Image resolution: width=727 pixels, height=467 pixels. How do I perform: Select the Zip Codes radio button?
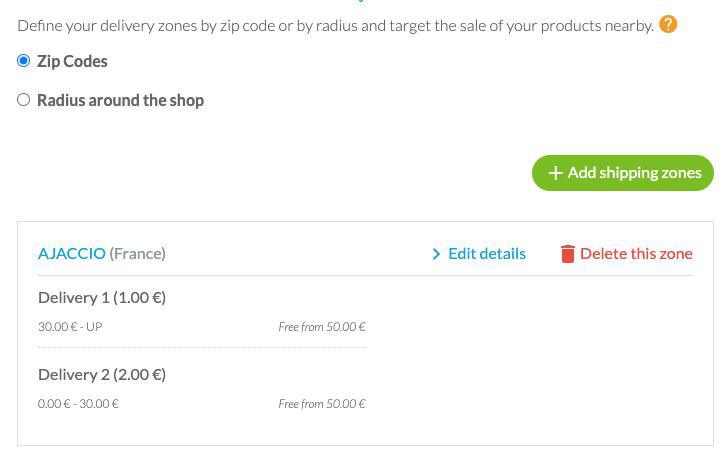pyautogui.click(x=24, y=61)
